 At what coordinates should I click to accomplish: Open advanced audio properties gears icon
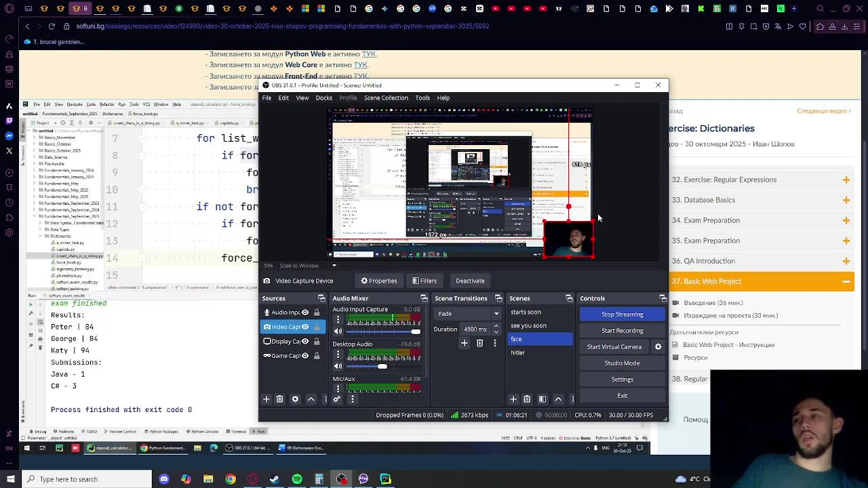pyautogui.click(x=336, y=399)
